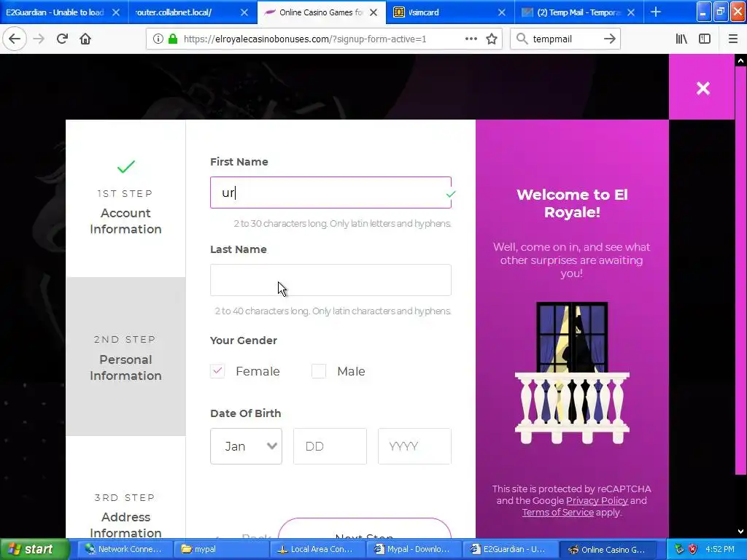
Task: Close the E2Guardian tab
Action: coord(116,12)
